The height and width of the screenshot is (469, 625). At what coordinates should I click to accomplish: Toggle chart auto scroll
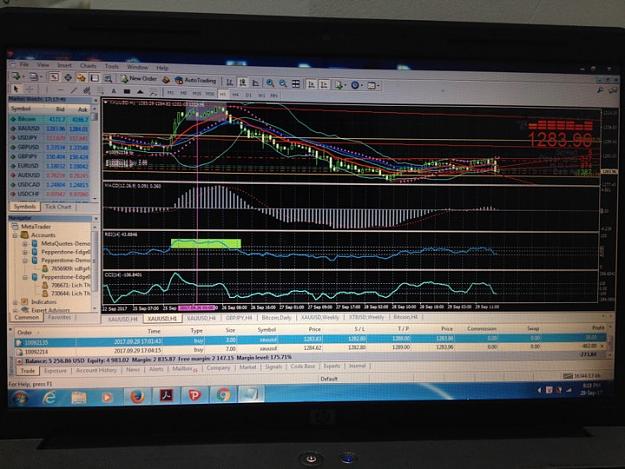[311, 84]
